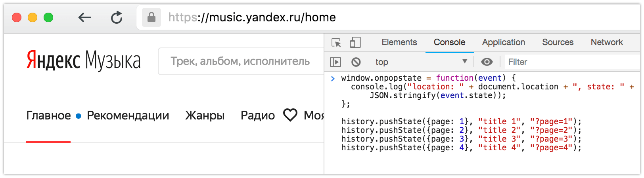Click the lock icon in address bar
644x178 pixels.
tap(151, 17)
